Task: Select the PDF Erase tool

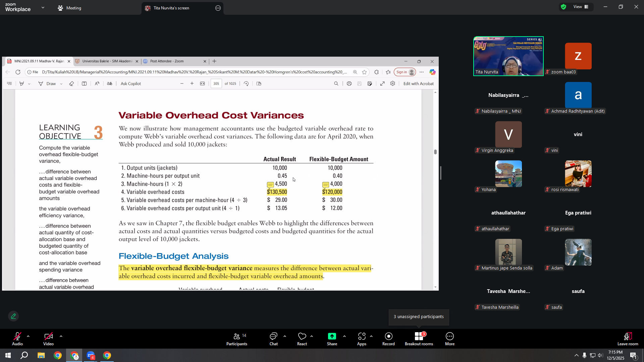Action: (71, 83)
